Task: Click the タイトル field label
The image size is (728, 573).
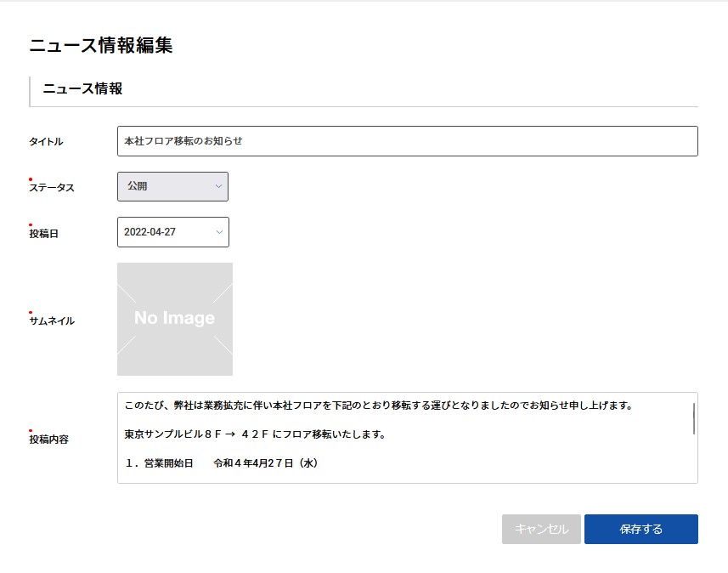Action: (x=46, y=142)
